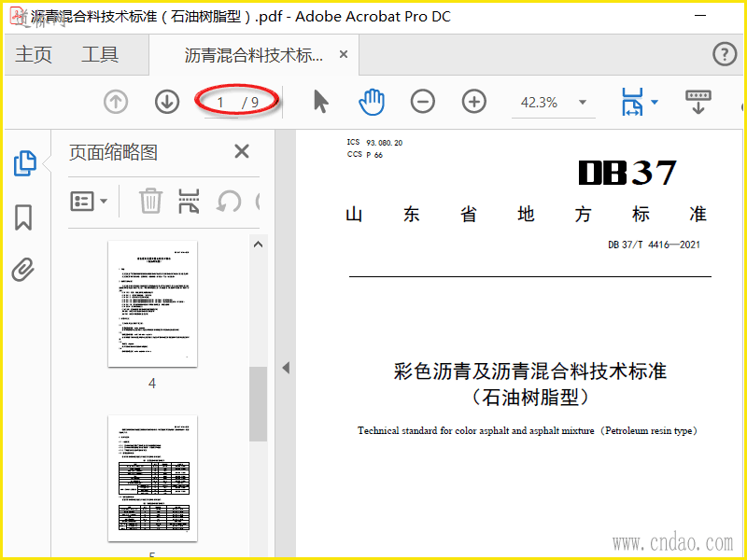747x560 pixels.
Task: Click the fit width page icon
Action: pos(632,102)
